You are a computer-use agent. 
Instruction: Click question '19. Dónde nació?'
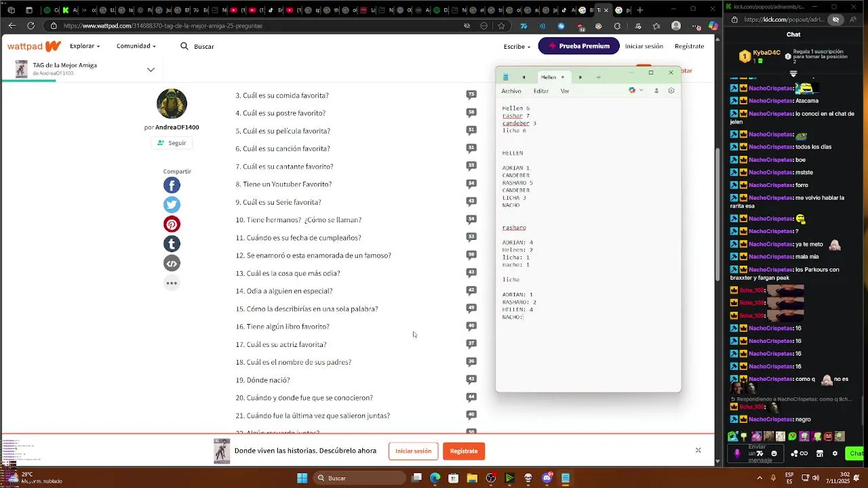point(262,380)
